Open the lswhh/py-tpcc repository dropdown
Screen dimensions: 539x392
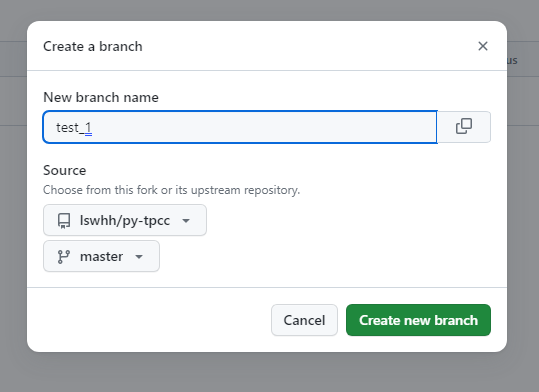click(x=125, y=220)
